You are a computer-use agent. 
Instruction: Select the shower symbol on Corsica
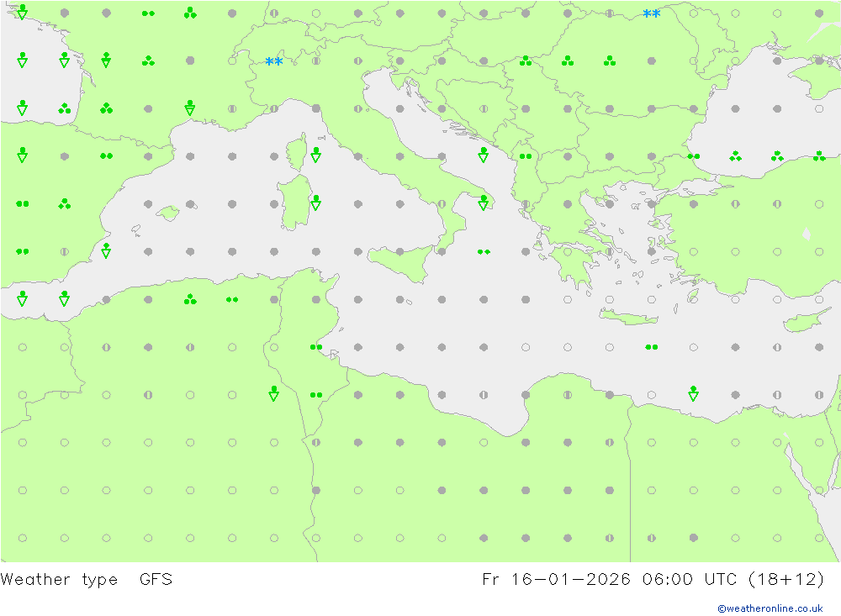[316, 155]
